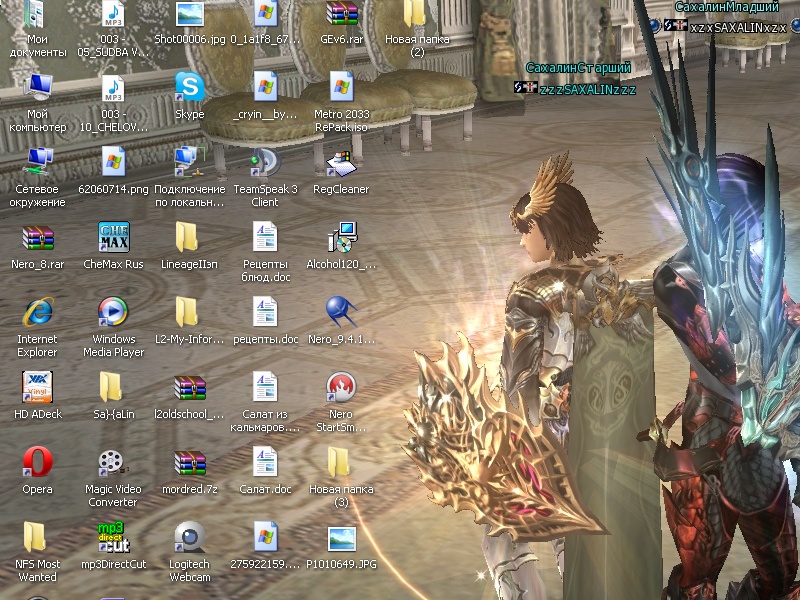800x600 pixels.
Task: Select the HD ADeck icon
Action: click(37, 387)
